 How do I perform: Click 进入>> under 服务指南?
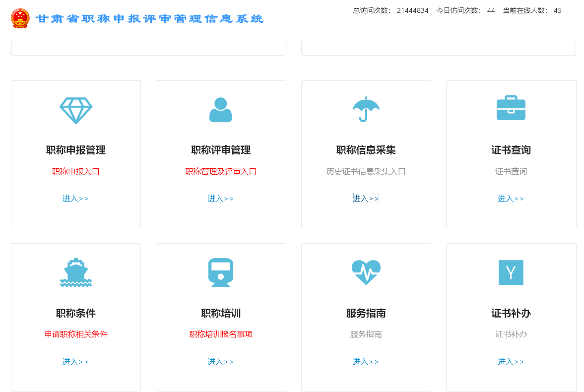point(366,361)
